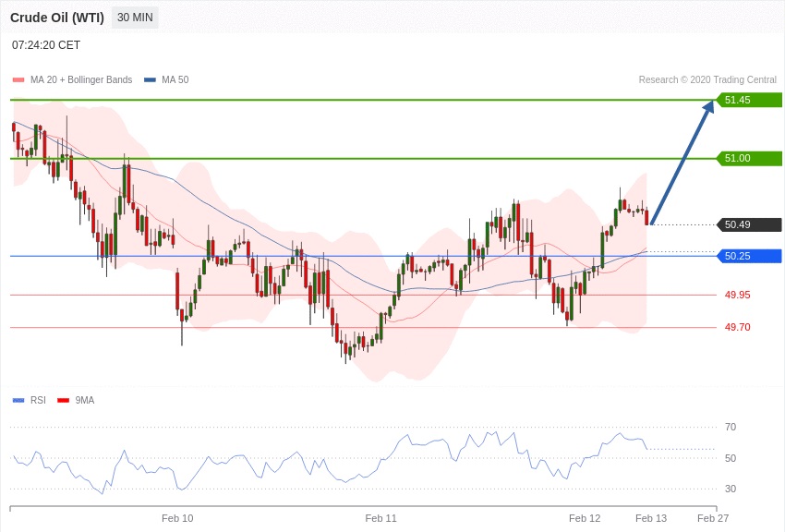785x532 pixels.
Task: Select the Feb 10 date marker
Action: tap(177, 518)
